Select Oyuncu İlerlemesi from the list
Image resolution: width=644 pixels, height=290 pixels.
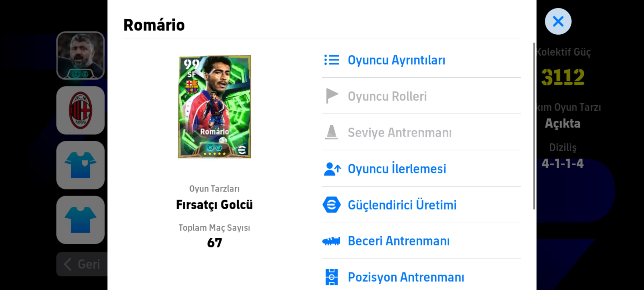click(397, 169)
